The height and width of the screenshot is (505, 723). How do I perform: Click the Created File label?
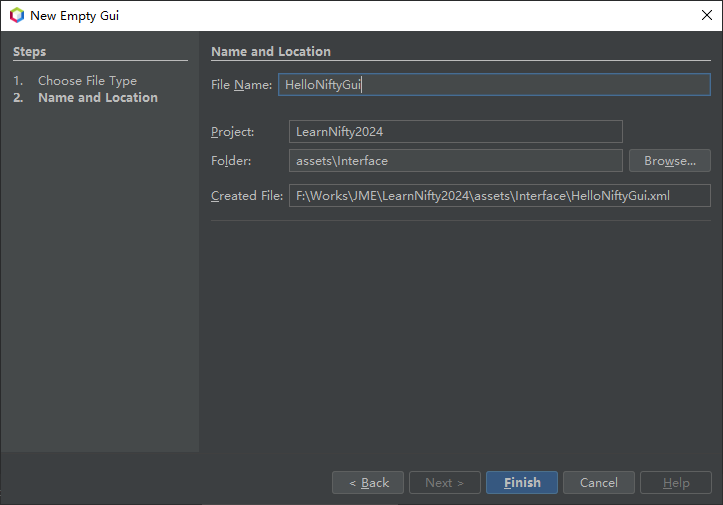(247, 196)
